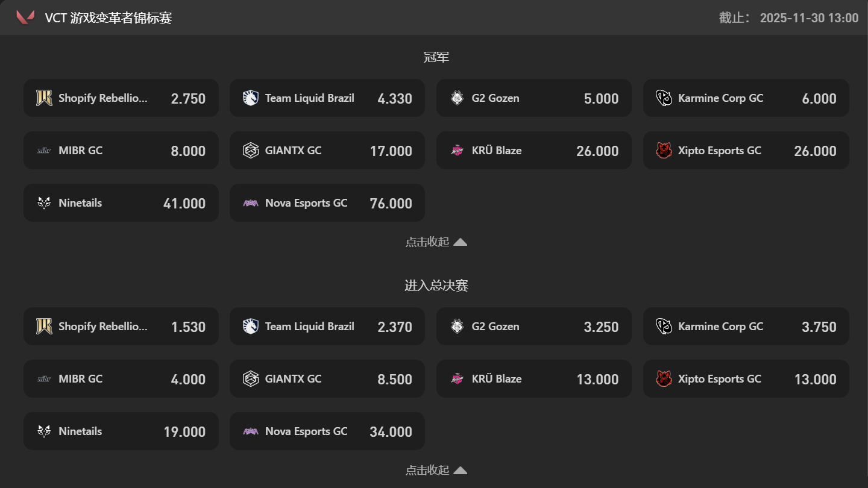
Task: Click GIANTX GC logo in 冠军 section
Action: [250, 151]
